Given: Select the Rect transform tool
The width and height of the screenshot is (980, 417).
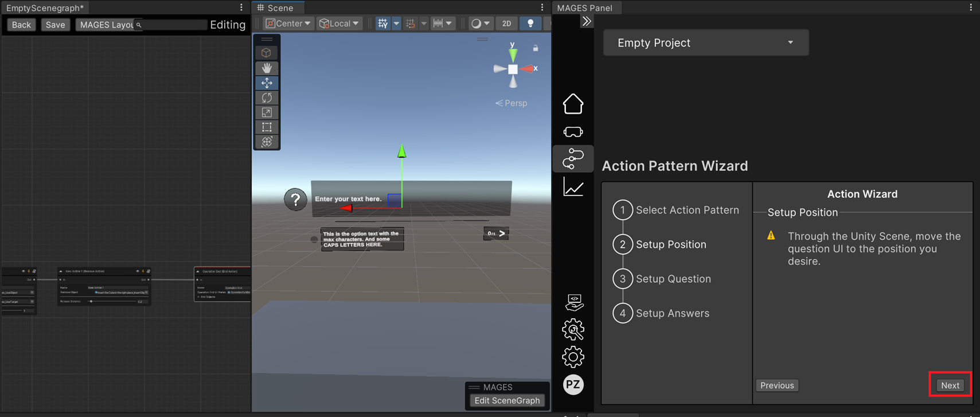Looking at the screenshot, I should 267,127.
